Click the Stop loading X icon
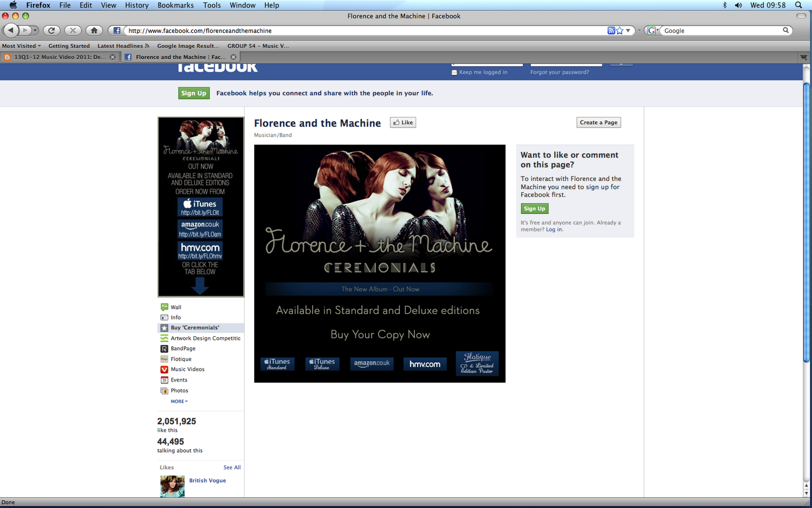 [x=73, y=30]
